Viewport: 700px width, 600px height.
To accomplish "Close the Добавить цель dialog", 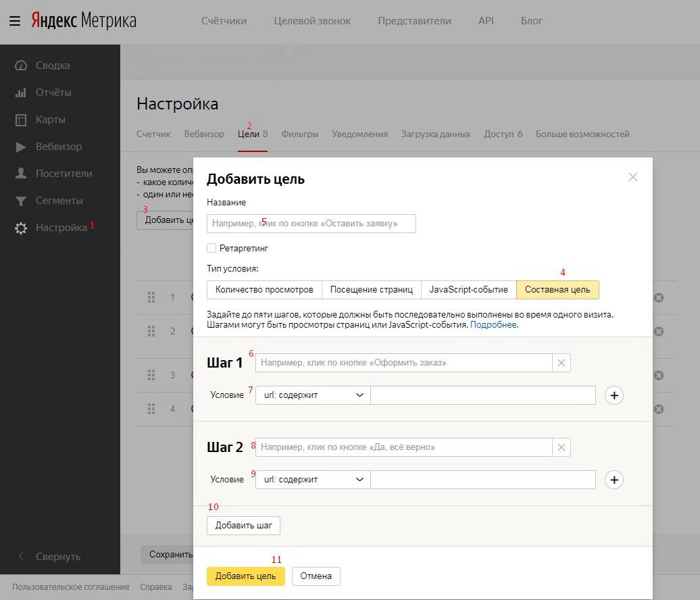I will coord(632,177).
